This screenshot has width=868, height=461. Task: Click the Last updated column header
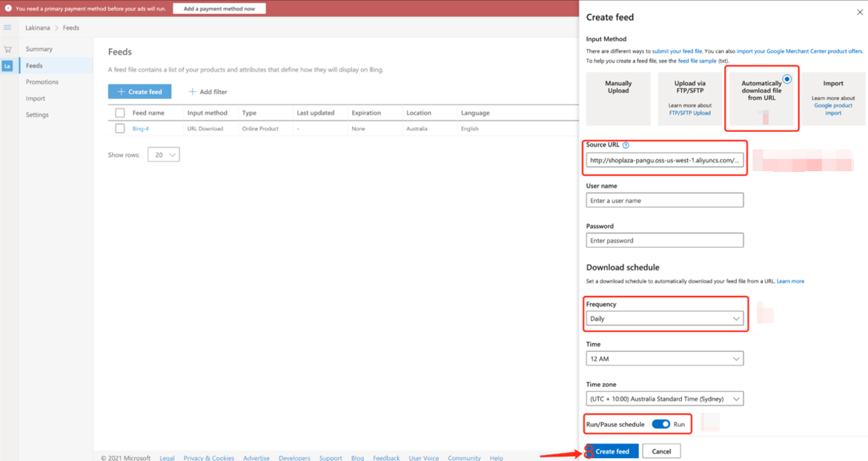(316, 113)
